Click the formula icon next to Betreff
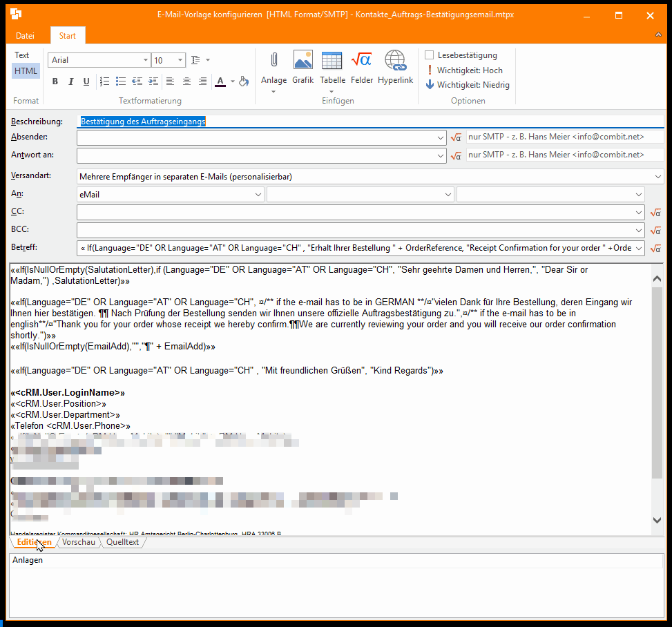This screenshot has height=627, width=672. pos(655,249)
